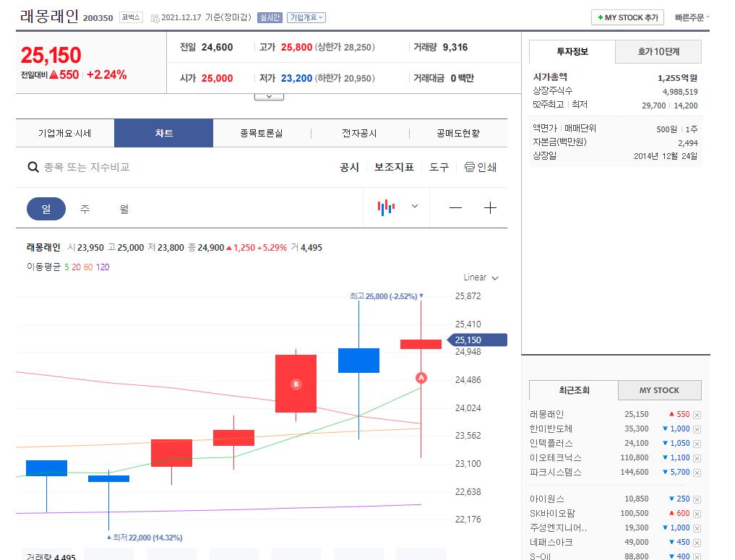Open the Linear scale dropdown
The height and width of the screenshot is (560, 735).
click(481, 277)
